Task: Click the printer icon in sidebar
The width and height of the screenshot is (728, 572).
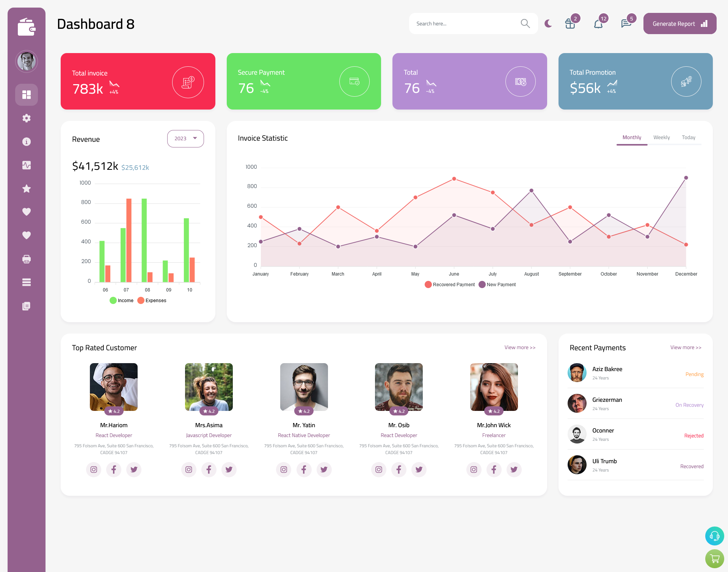Action: click(x=26, y=259)
